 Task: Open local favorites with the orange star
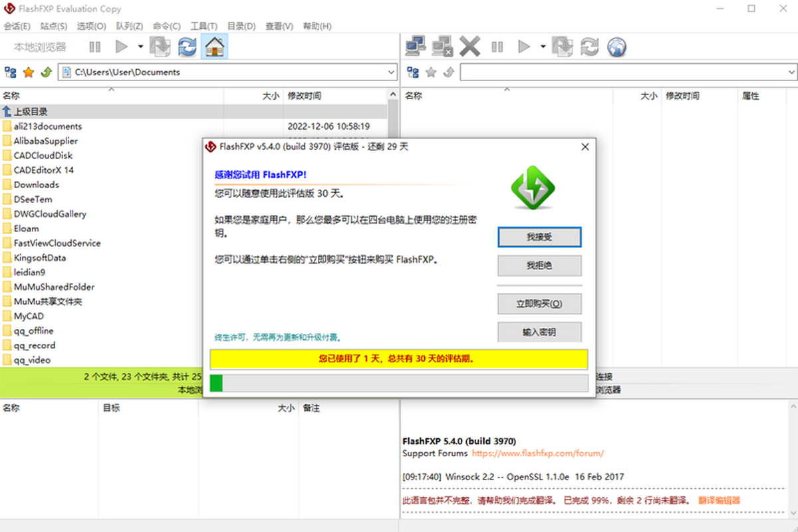pyautogui.click(x=29, y=72)
